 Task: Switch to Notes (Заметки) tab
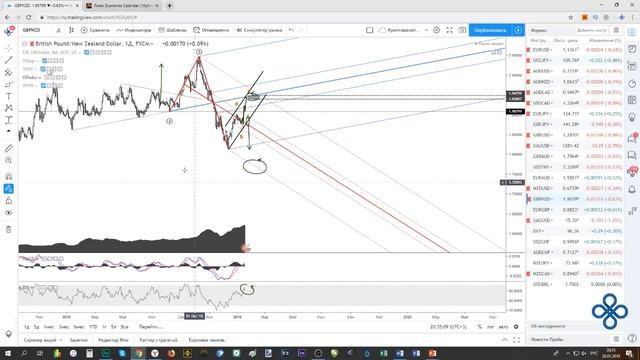point(78,340)
